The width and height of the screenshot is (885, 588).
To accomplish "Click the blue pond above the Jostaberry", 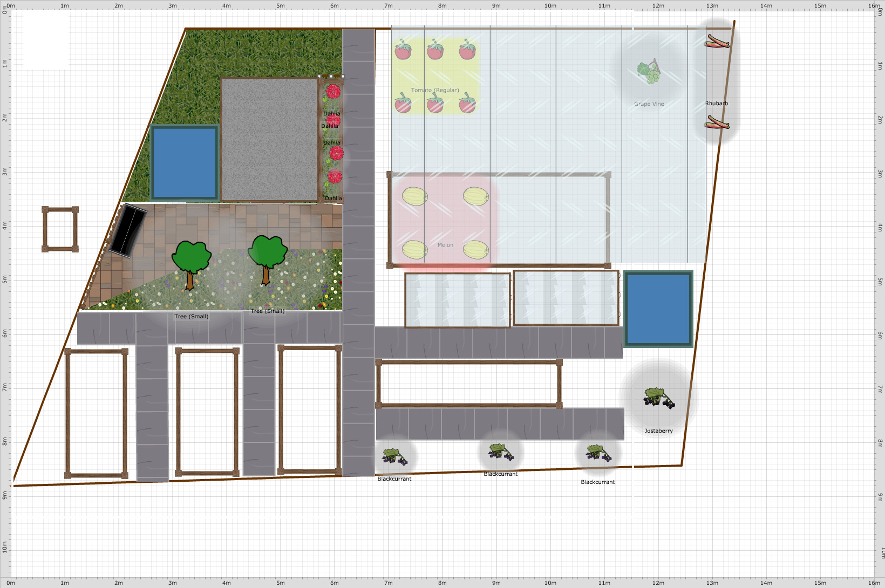I will click(x=658, y=309).
